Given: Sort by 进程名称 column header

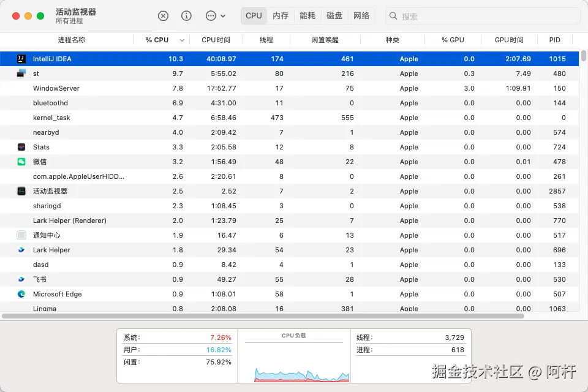Looking at the screenshot, I should point(71,40).
